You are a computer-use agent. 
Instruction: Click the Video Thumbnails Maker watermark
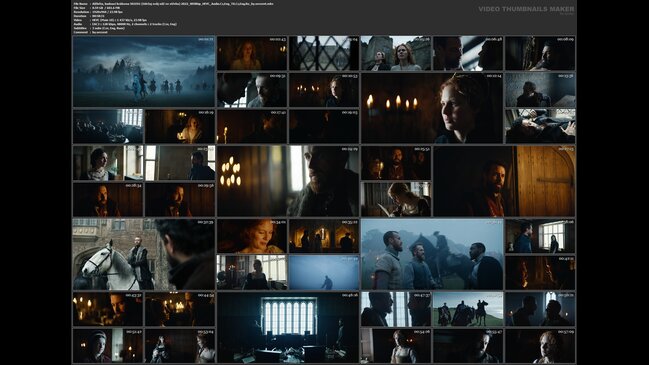pos(526,9)
